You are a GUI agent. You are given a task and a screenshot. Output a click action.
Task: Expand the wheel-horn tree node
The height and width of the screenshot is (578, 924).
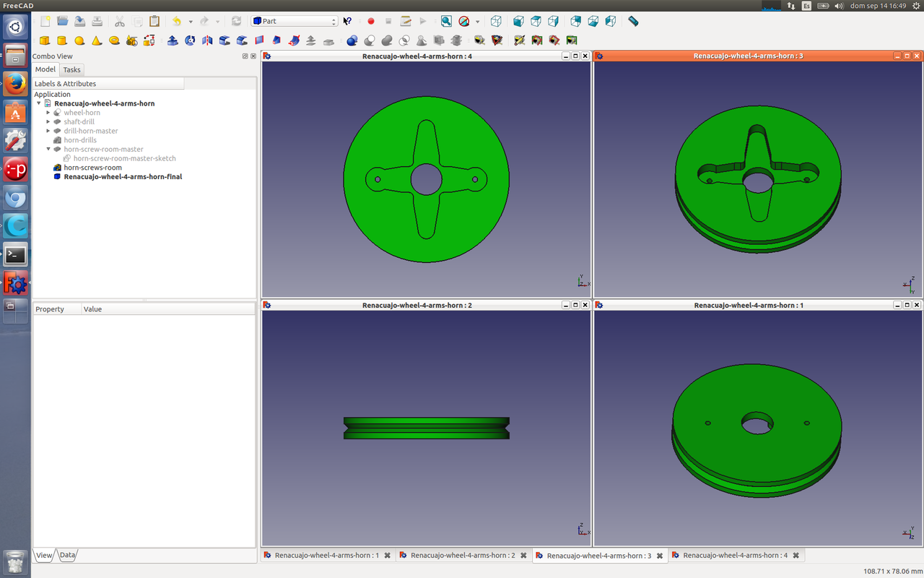tap(48, 113)
